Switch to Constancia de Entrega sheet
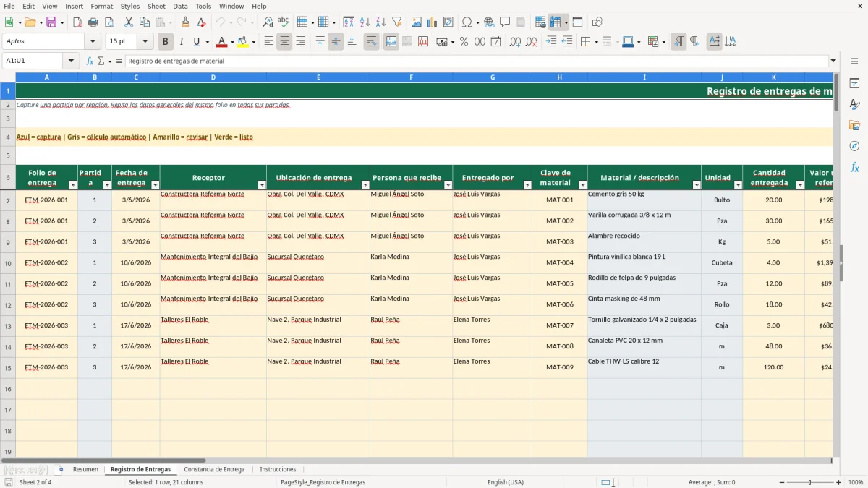The width and height of the screenshot is (868, 488). [x=214, y=469]
